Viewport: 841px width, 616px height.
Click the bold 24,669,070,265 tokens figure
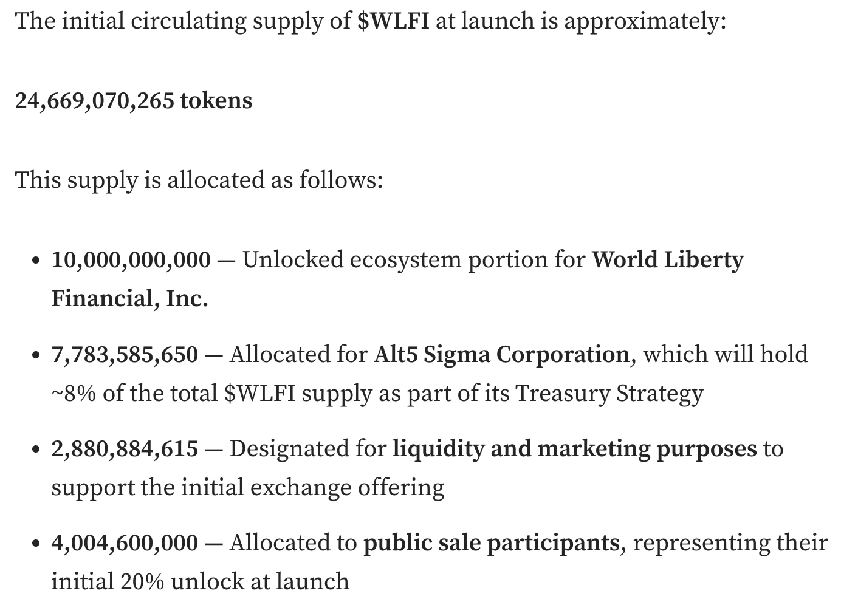point(134,100)
